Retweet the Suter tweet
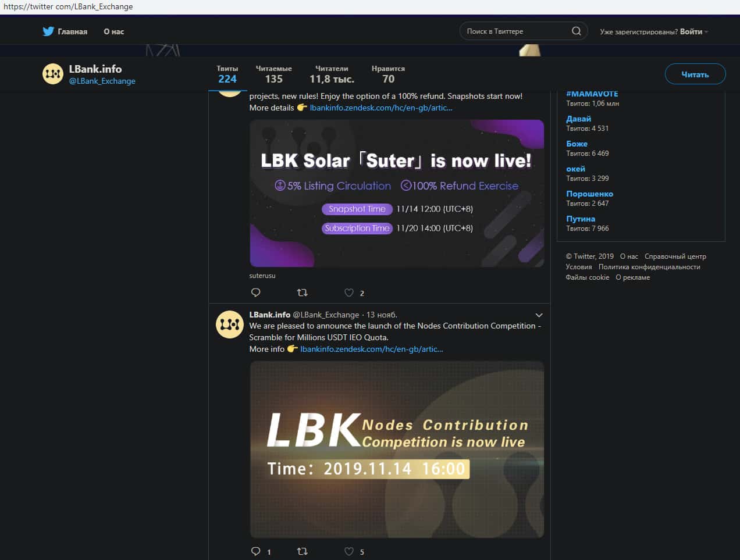740x560 pixels. 303,293
